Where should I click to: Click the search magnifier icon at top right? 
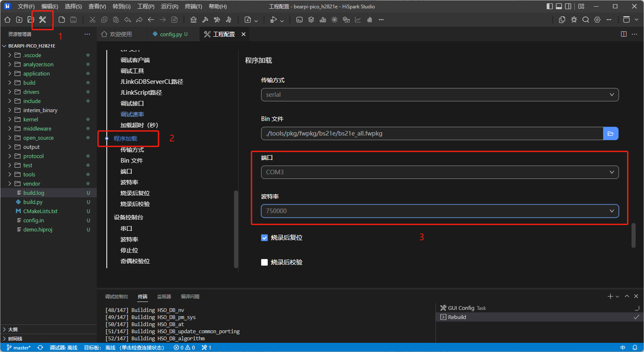click(x=586, y=20)
